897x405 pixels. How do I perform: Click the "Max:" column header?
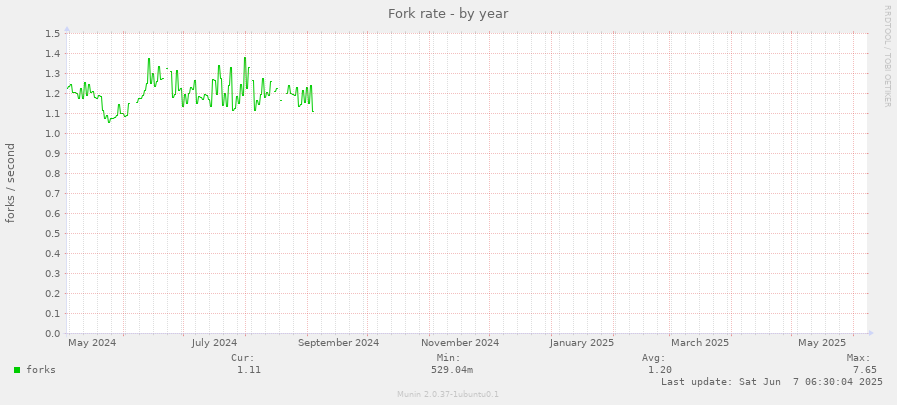tap(858, 358)
